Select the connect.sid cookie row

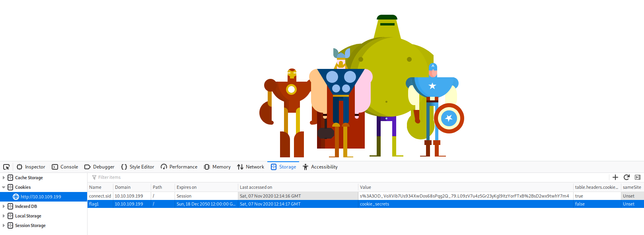[x=100, y=196]
